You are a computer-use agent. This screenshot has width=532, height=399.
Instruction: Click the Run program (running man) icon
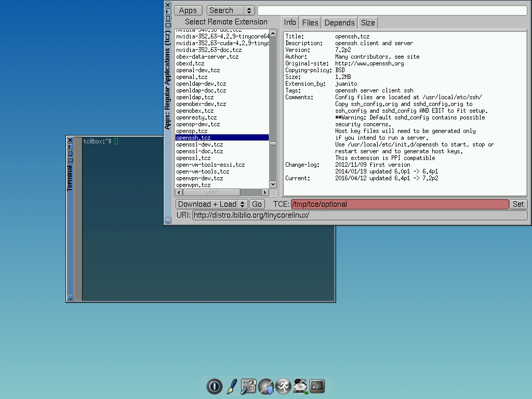tap(283, 386)
